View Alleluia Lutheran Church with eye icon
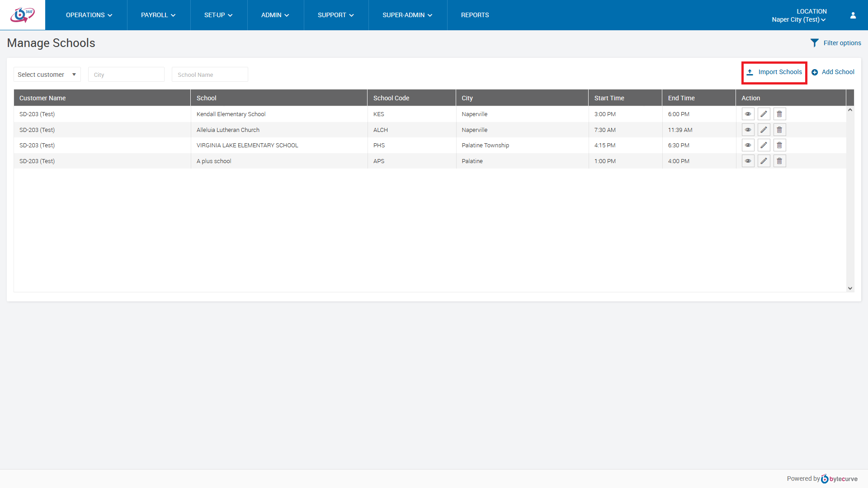The width and height of the screenshot is (868, 488). [x=748, y=130]
